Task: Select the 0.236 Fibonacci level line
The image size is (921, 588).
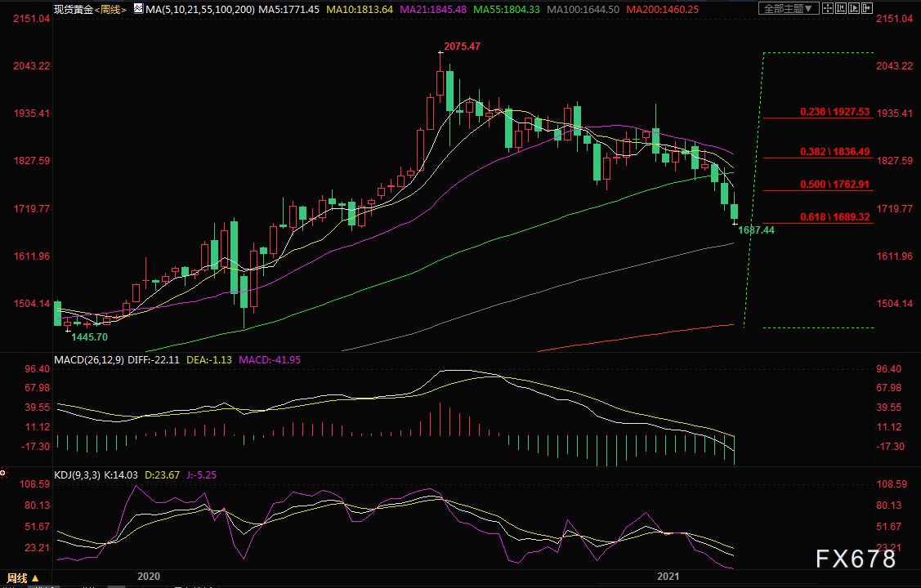Action: coord(817,118)
